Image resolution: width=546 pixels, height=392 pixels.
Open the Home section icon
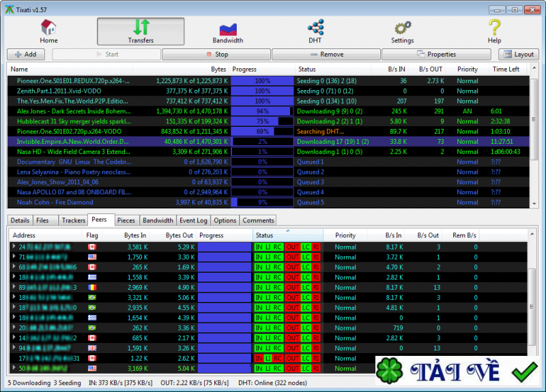pyautogui.click(x=48, y=29)
